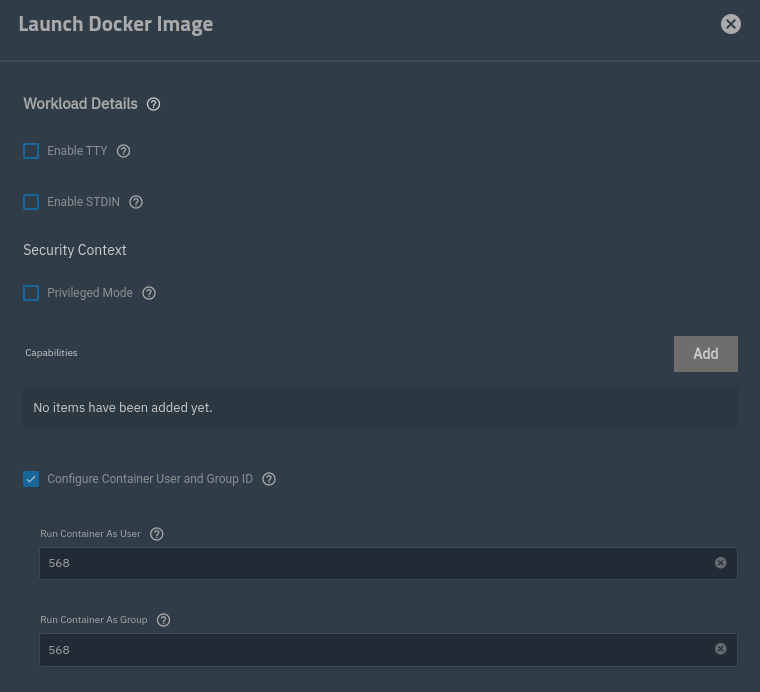Show help for Run Container As Group
760x692 pixels.
point(164,620)
